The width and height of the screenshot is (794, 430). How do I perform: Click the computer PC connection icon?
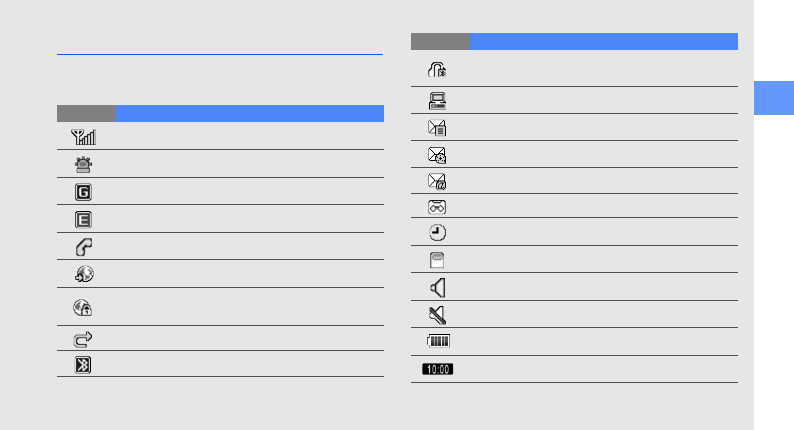pos(439,100)
